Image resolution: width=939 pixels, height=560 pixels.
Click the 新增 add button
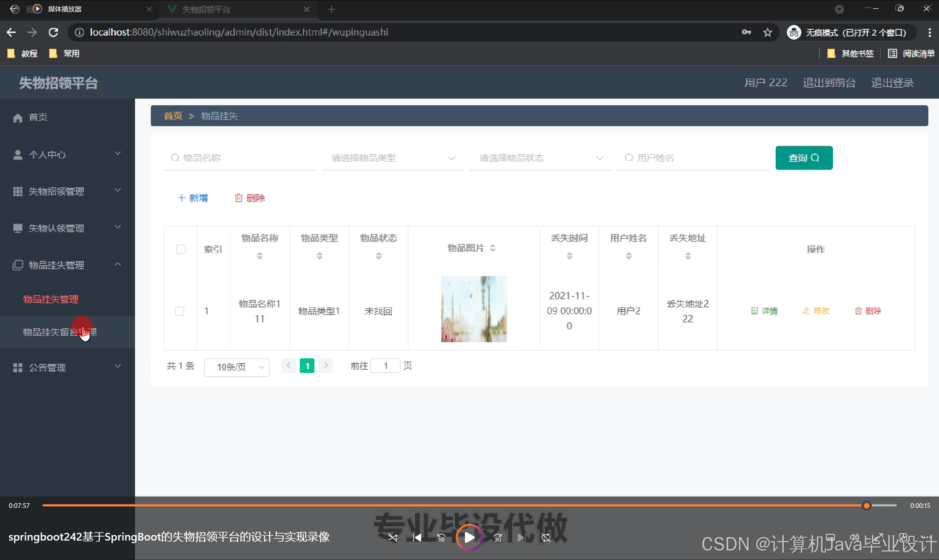[x=193, y=198]
